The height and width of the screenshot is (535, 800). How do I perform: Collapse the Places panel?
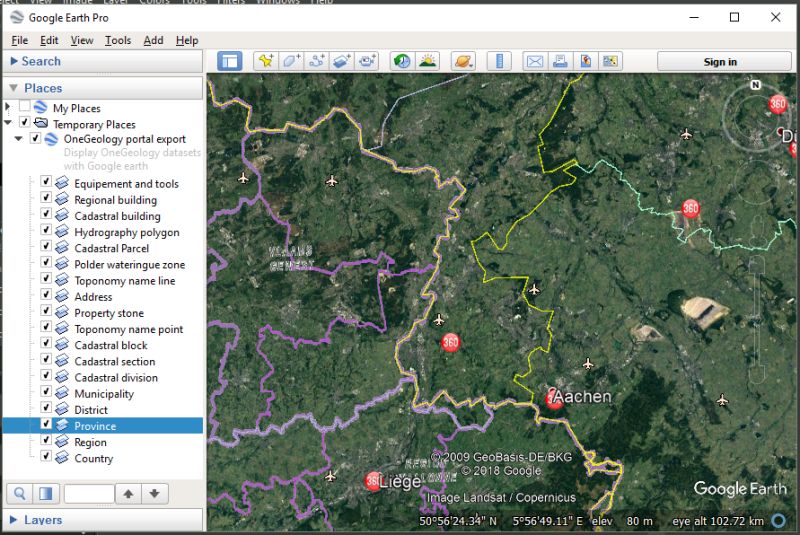coord(14,88)
